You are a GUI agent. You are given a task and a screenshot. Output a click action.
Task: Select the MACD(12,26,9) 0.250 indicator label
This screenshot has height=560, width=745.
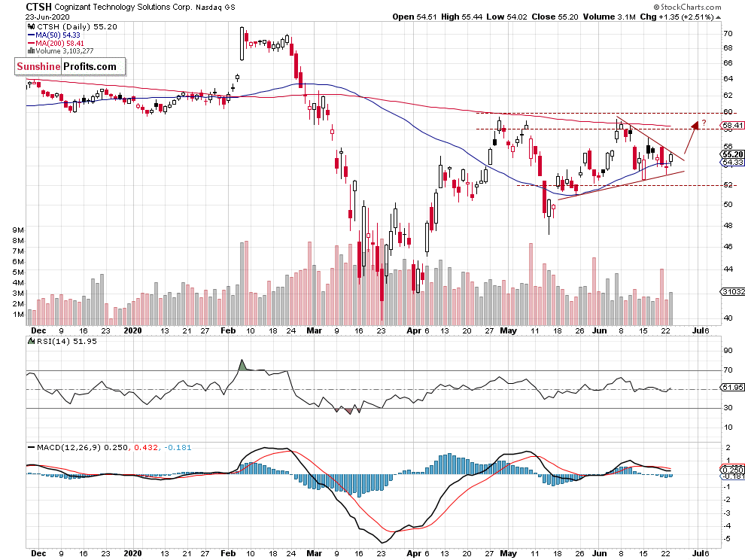click(x=82, y=447)
